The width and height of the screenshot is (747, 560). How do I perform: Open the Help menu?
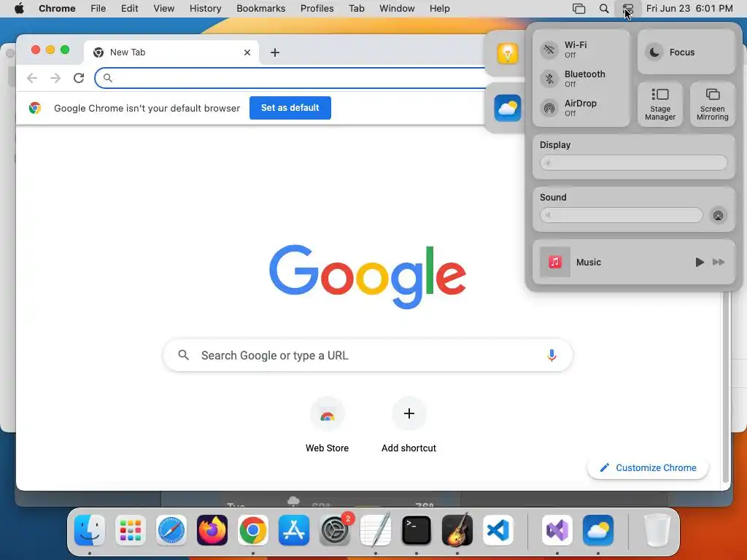(x=439, y=9)
